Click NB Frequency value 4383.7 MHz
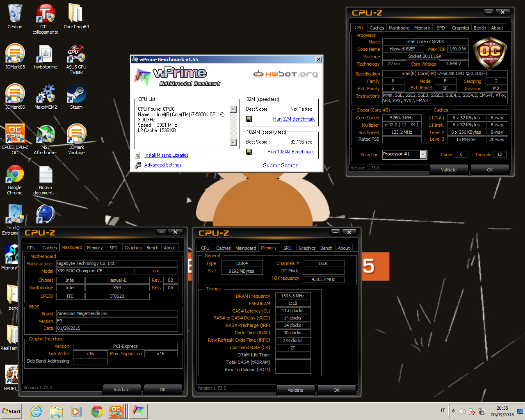The image size is (525, 420). pos(323,279)
